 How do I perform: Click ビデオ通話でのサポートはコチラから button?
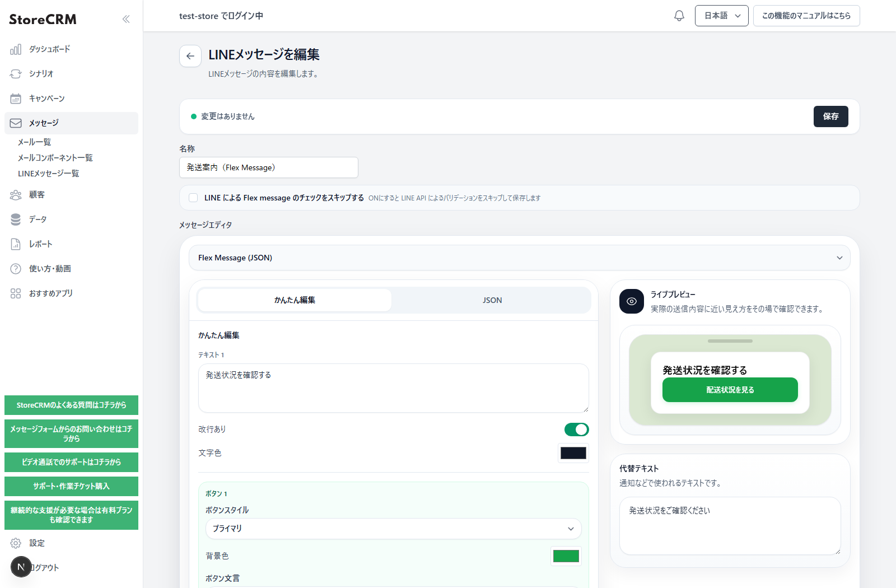pyautogui.click(x=71, y=462)
